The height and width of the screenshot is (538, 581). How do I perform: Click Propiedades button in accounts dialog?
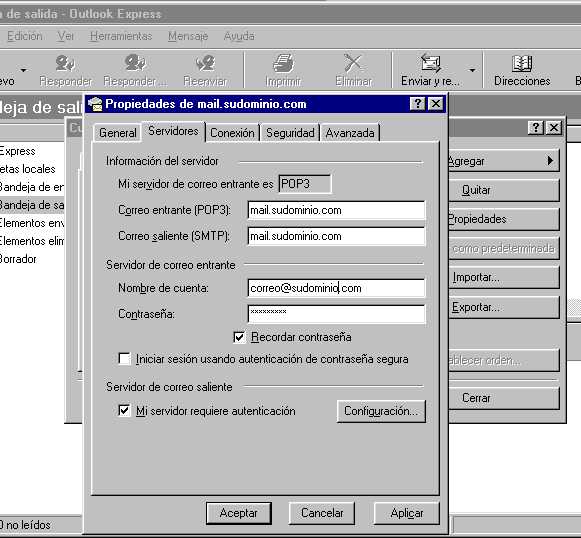tap(504, 219)
